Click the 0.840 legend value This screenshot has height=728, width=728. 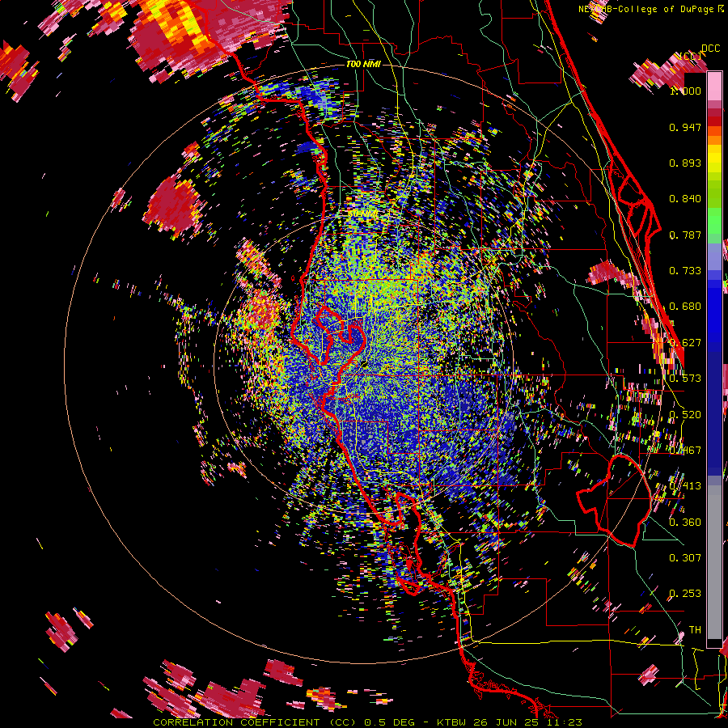(x=685, y=199)
